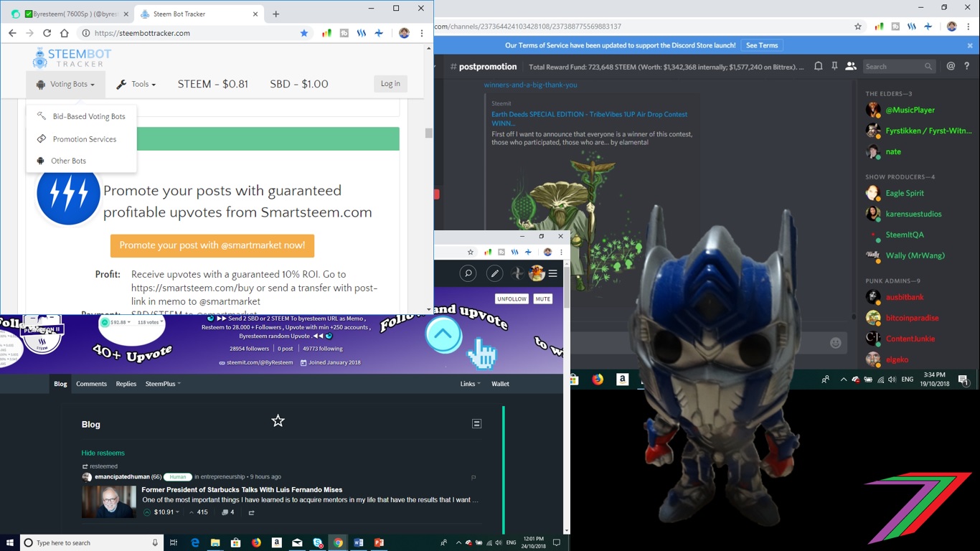Open a new tab in the Steem Bot Tracker window

pyautogui.click(x=275, y=14)
